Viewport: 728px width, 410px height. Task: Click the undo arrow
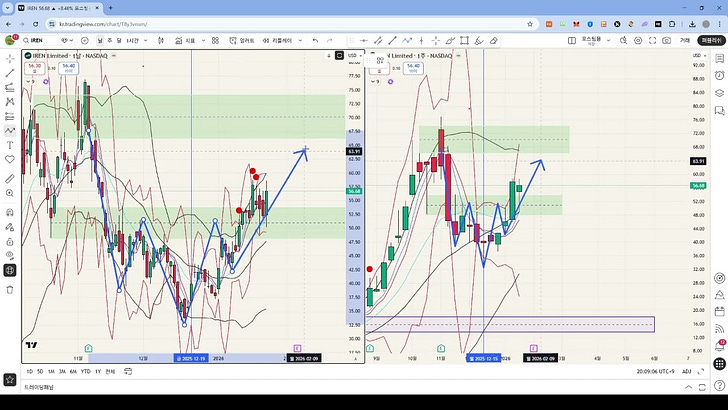[x=315, y=40]
